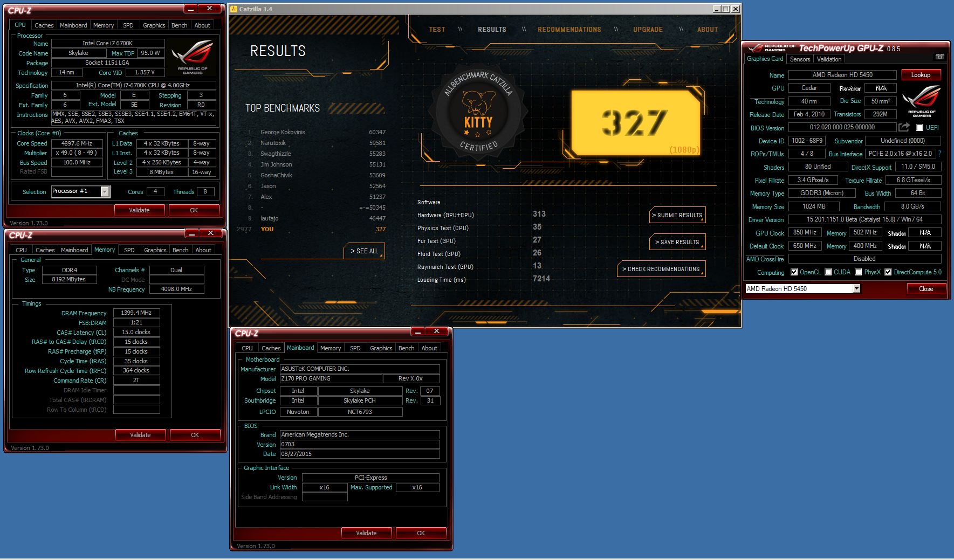Click SEE ALL under top benchmarks
Viewport: 954px width, 560px height.
(x=365, y=251)
